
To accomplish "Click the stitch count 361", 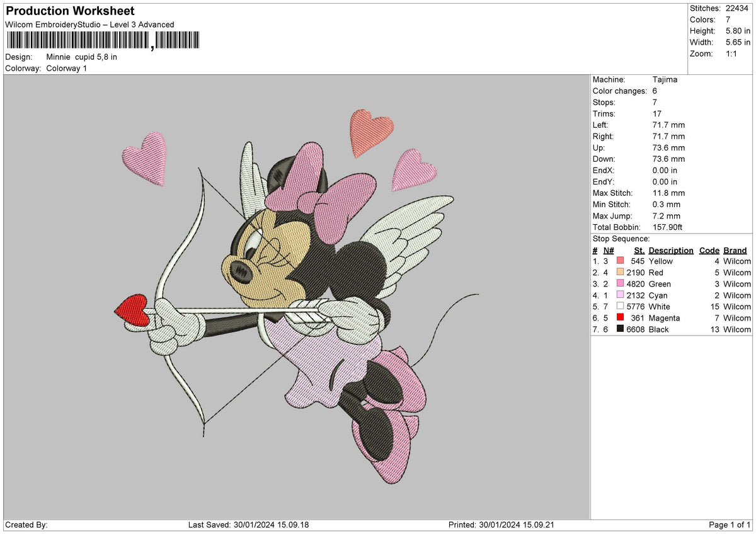I will coord(638,318).
